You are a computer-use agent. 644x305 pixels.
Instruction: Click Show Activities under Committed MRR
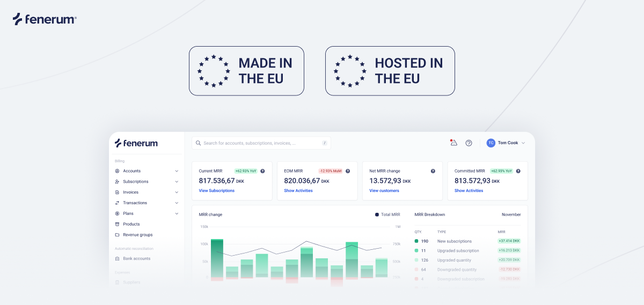coord(469,191)
